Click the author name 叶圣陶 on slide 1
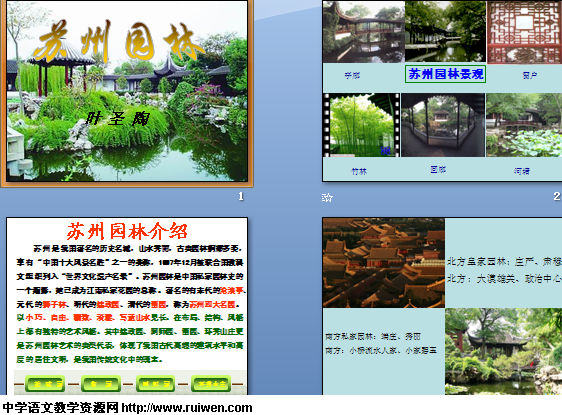Image resolution: width=562 pixels, height=415 pixels. (118, 119)
